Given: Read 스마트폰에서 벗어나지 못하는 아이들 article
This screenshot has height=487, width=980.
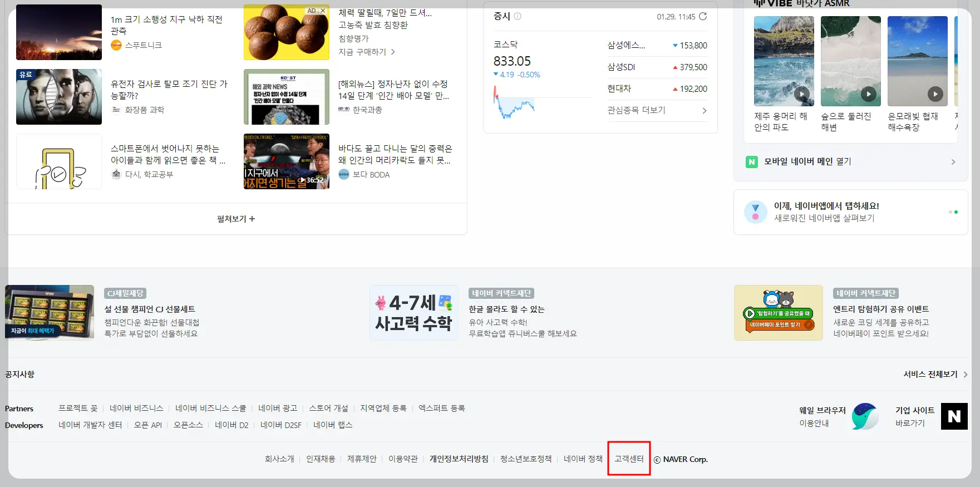Looking at the screenshot, I should (168, 154).
